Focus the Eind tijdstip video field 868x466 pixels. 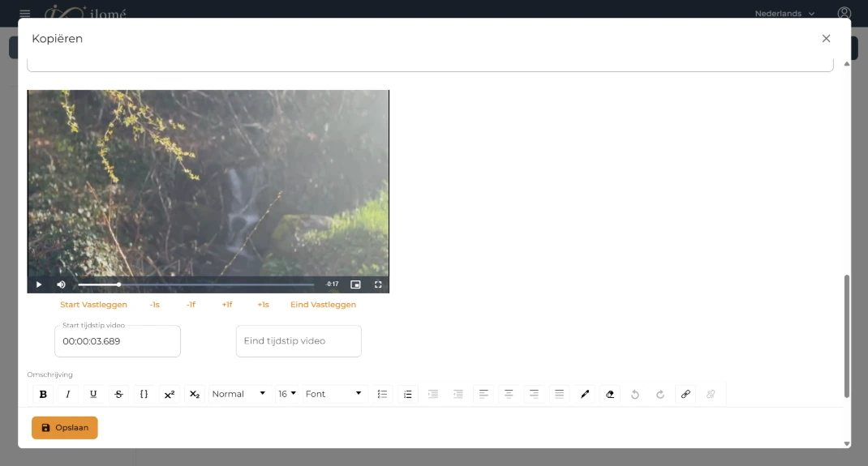[x=299, y=341]
